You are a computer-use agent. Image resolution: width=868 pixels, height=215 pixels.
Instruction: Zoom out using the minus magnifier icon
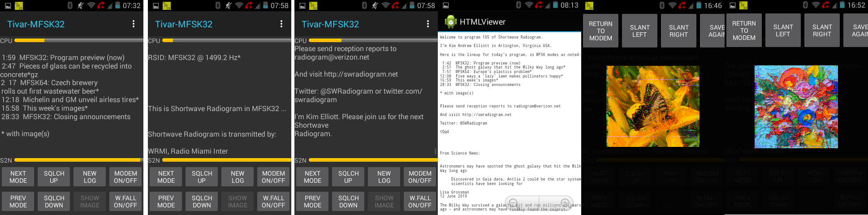coord(514,203)
